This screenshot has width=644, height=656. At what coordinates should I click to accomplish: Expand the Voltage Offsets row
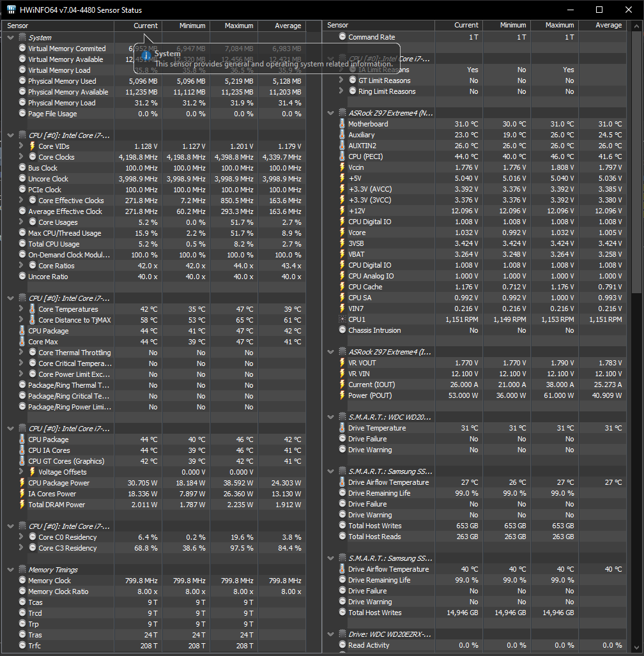click(x=21, y=471)
